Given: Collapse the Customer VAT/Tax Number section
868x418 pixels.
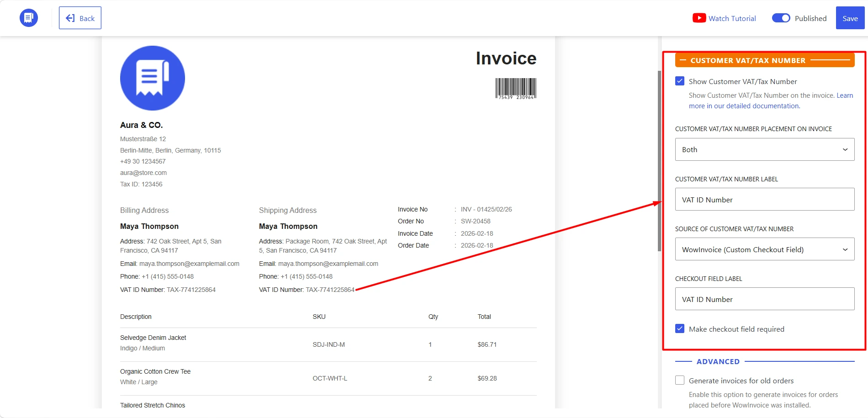Looking at the screenshot, I should pos(765,60).
